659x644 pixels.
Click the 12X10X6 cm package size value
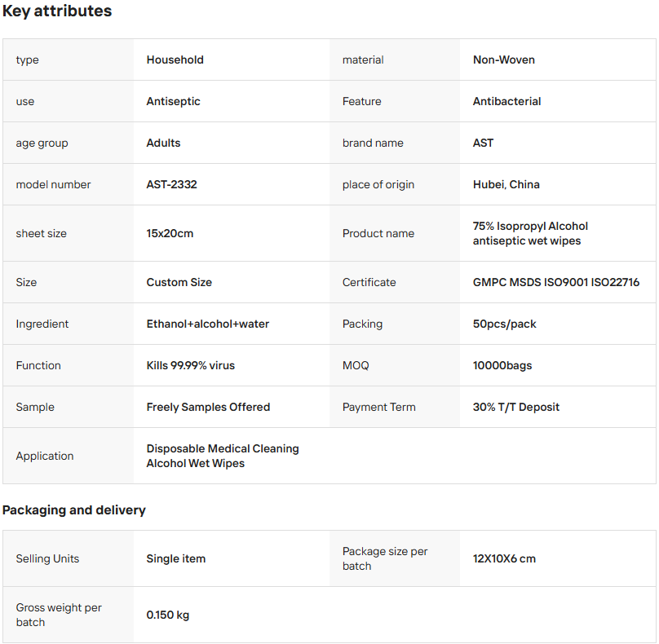(504, 558)
